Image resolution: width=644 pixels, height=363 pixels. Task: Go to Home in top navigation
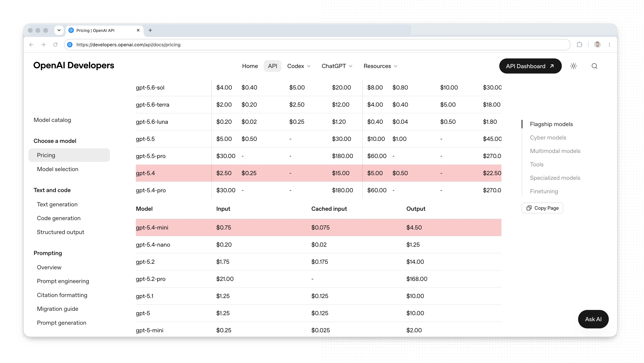click(250, 66)
